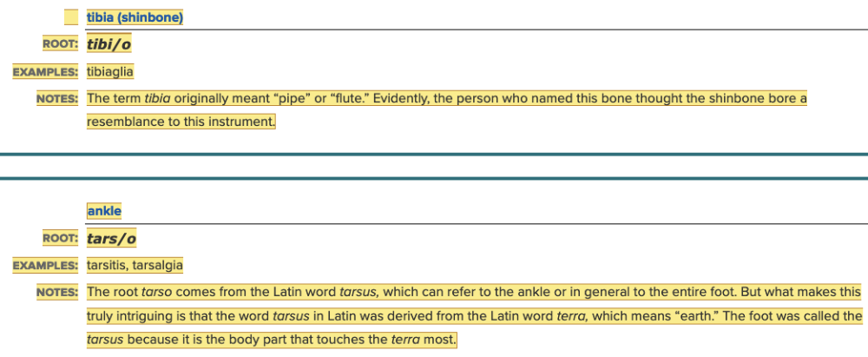The height and width of the screenshot is (357, 868).
Task: Click the italic word 'tarsus,' in ankle notes
Action: [358, 293]
